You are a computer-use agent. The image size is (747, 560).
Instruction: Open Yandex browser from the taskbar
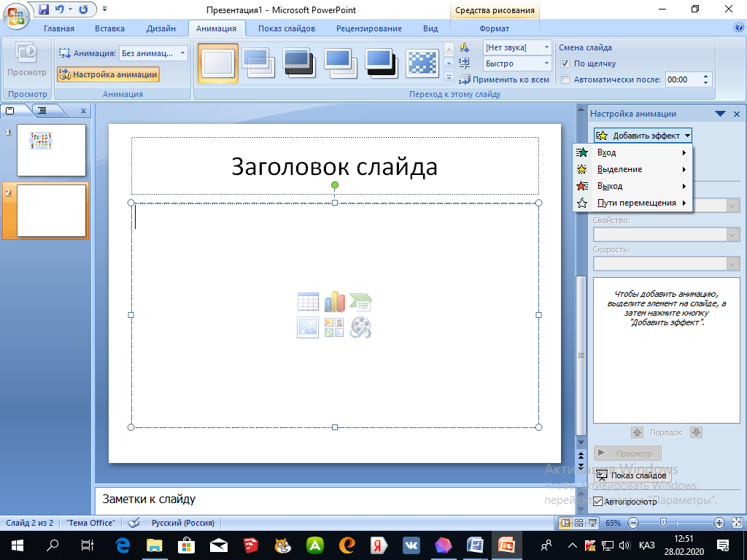378,545
